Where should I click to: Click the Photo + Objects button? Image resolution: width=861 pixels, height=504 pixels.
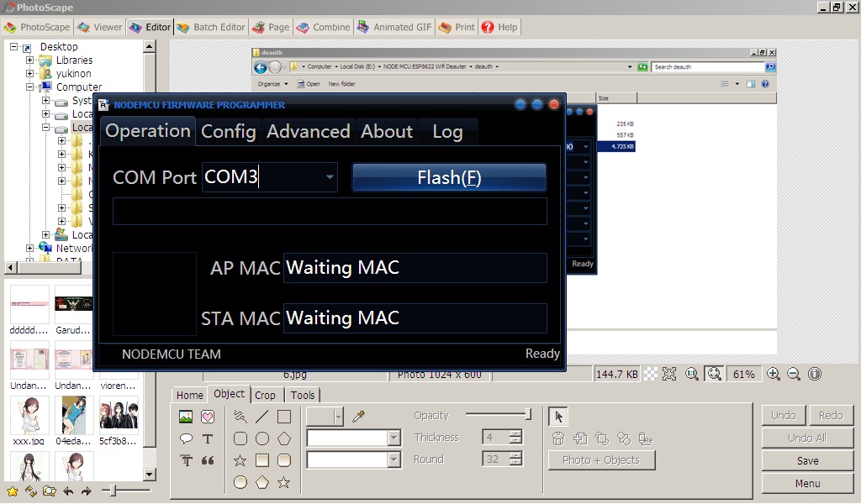coord(601,460)
